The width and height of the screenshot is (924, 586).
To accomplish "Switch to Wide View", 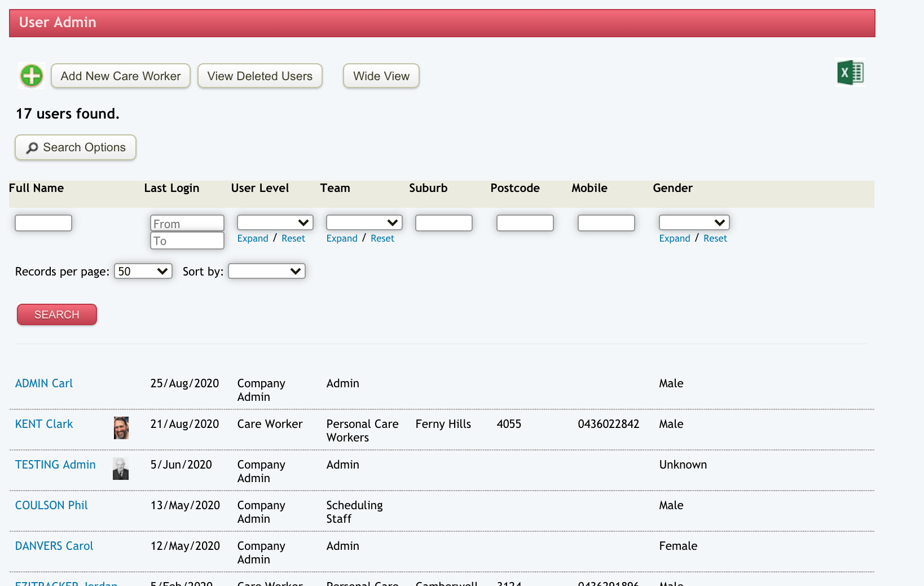I will click(381, 76).
